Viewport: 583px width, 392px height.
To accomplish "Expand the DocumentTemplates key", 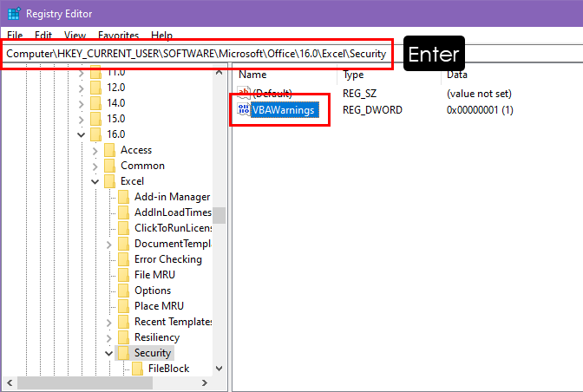I will tap(109, 245).
